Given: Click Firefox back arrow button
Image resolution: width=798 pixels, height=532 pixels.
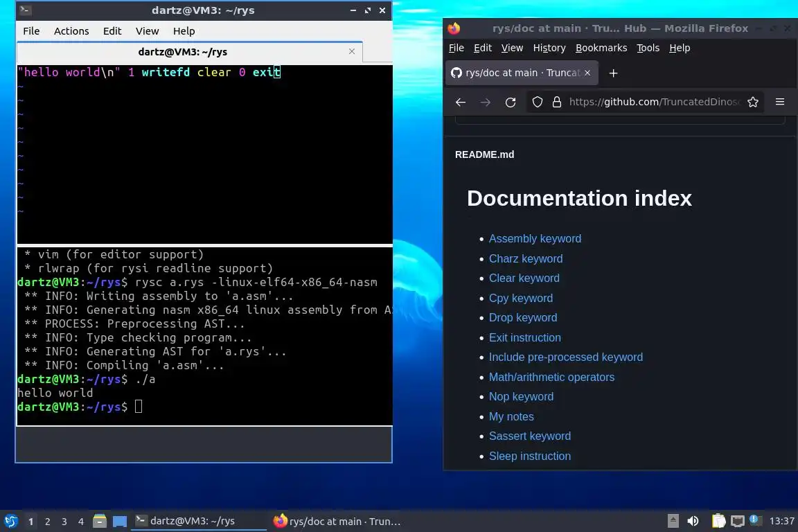Looking at the screenshot, I should (461, 102).
